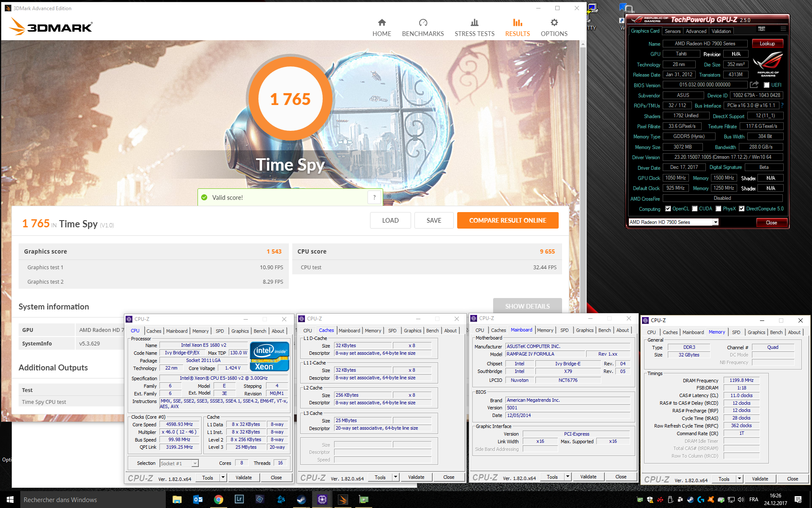
Task: Switch to the Sensors tab in GPU-Z
Action: pos(672,31)
